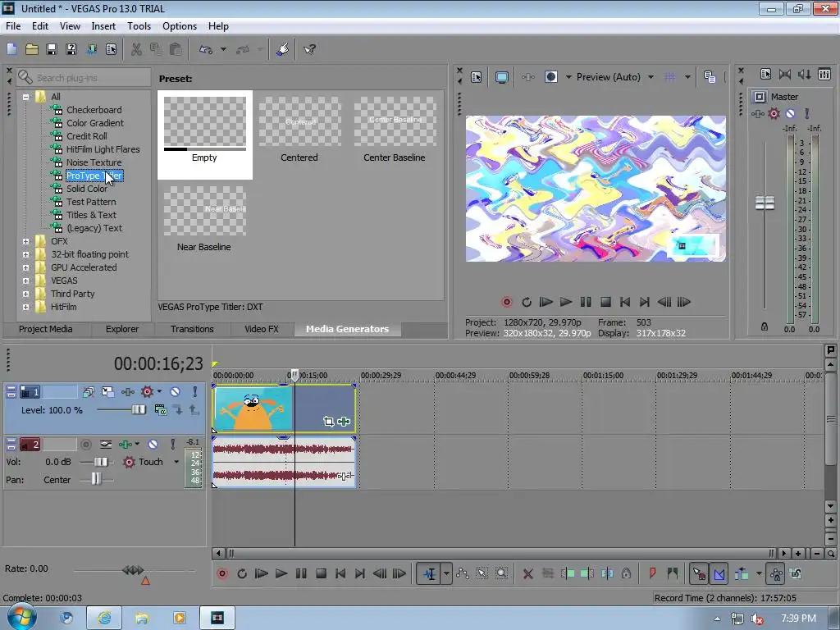Open the Insert menu
This screenshot has height=630, width=840.
point(103,25)
